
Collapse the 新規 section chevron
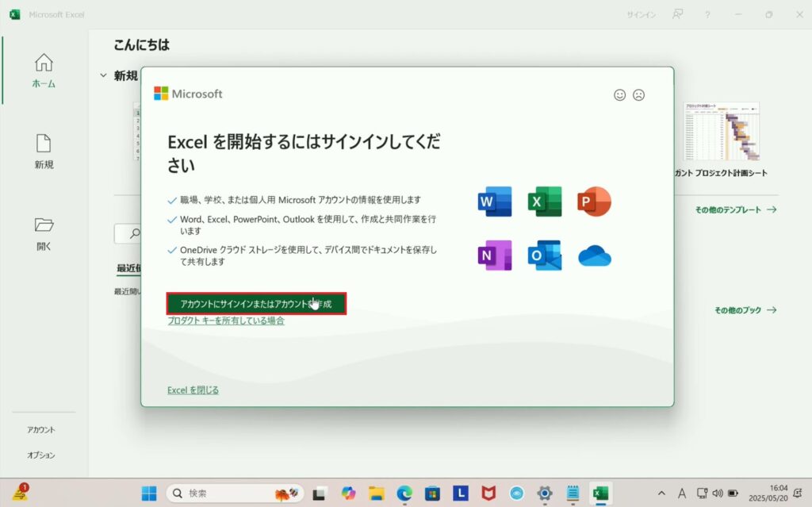[103, 75]
